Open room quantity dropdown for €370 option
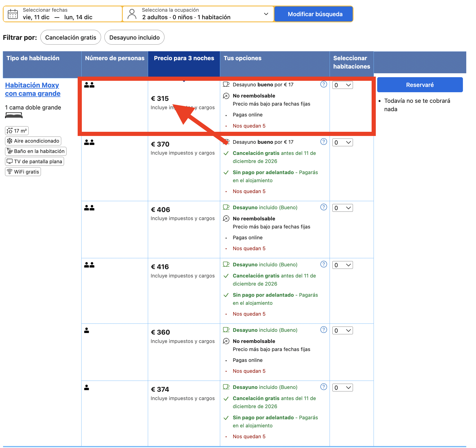 point(342,143)
